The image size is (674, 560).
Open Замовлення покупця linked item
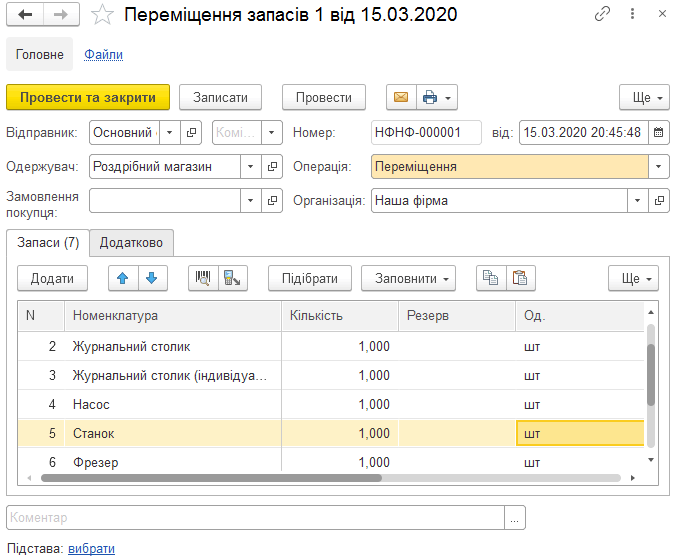pos(272,200)
